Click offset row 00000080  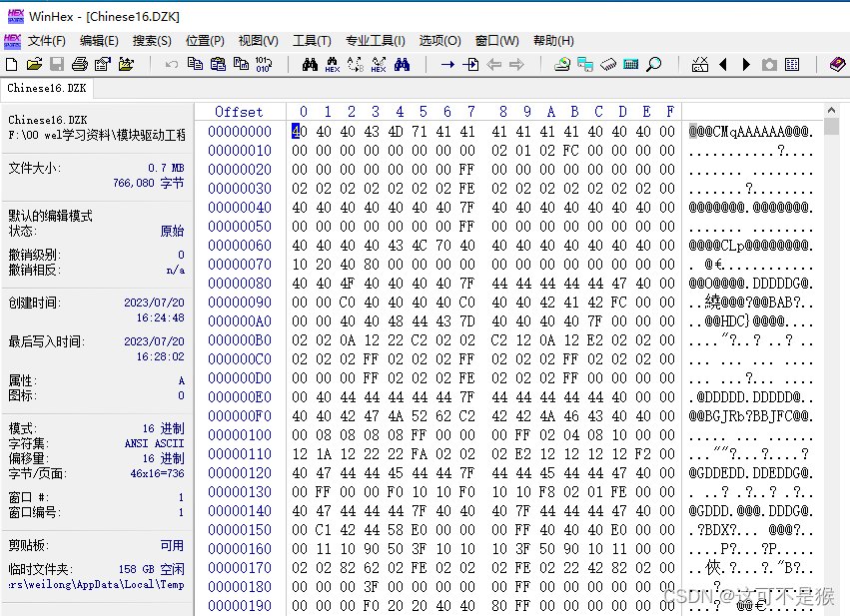click(240, 284)
